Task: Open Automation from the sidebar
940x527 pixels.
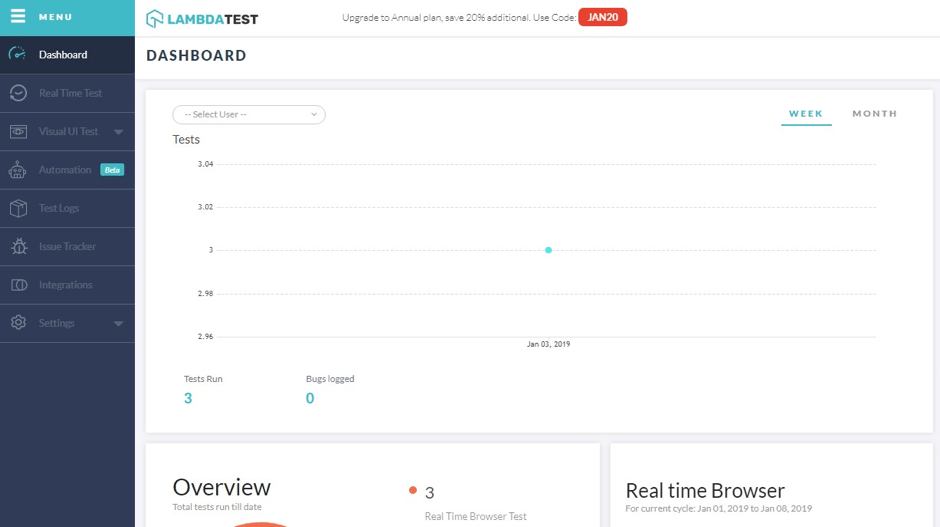Action: pos(67,170)
